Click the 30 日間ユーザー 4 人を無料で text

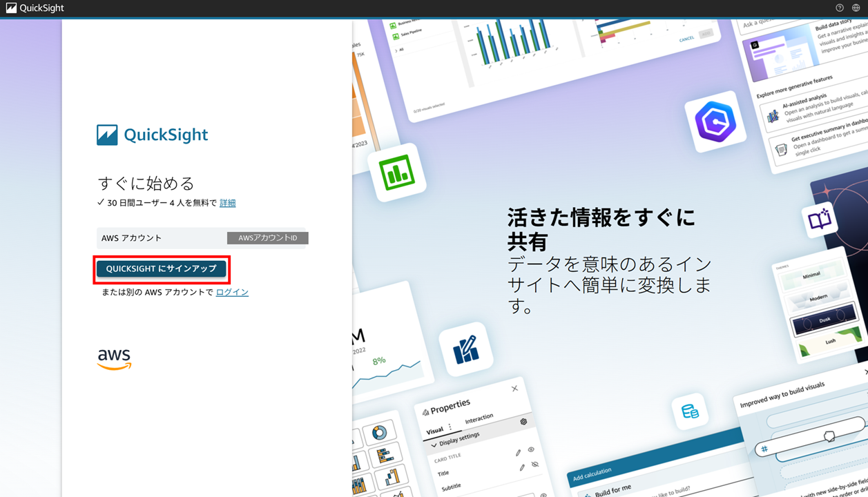point(162,203)
